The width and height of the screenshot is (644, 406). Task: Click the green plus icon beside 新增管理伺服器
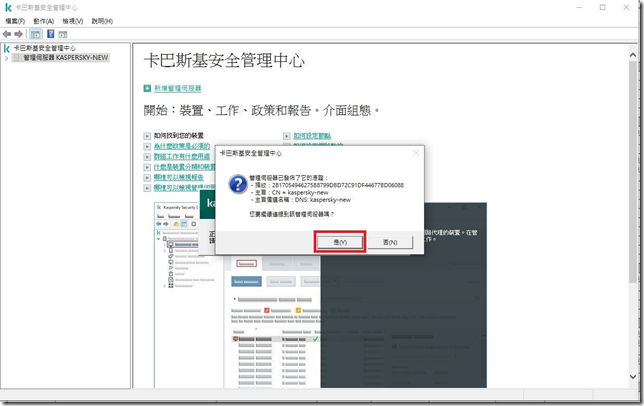click(x=146, y=89)
